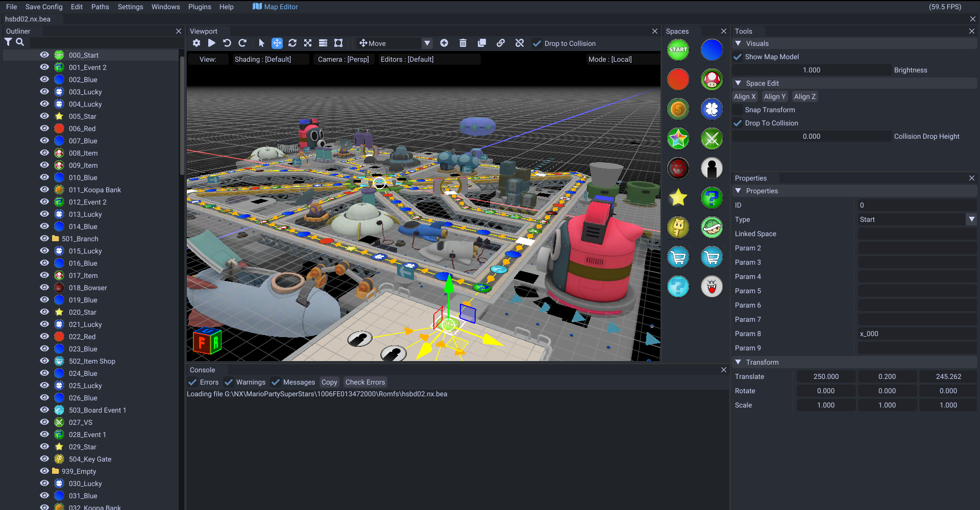Pick the green Koopa shell space icon

pos(712,227)
